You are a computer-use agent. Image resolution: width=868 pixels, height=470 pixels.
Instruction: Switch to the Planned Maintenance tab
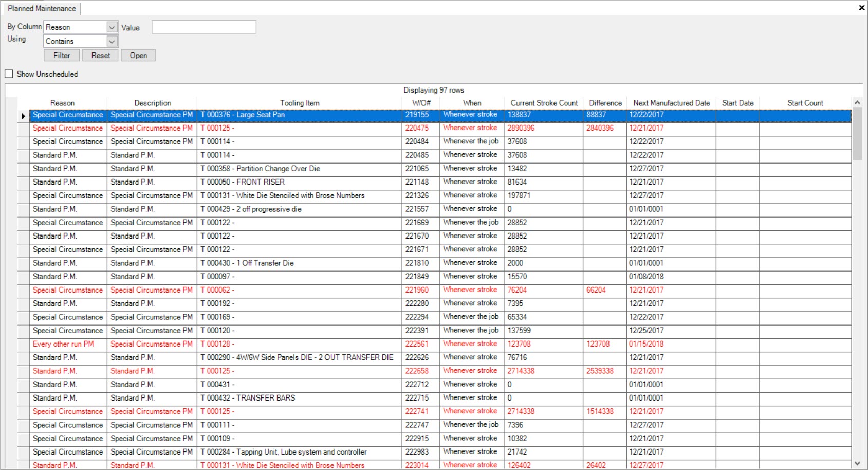pyautogui.click(x=42, y=8)
